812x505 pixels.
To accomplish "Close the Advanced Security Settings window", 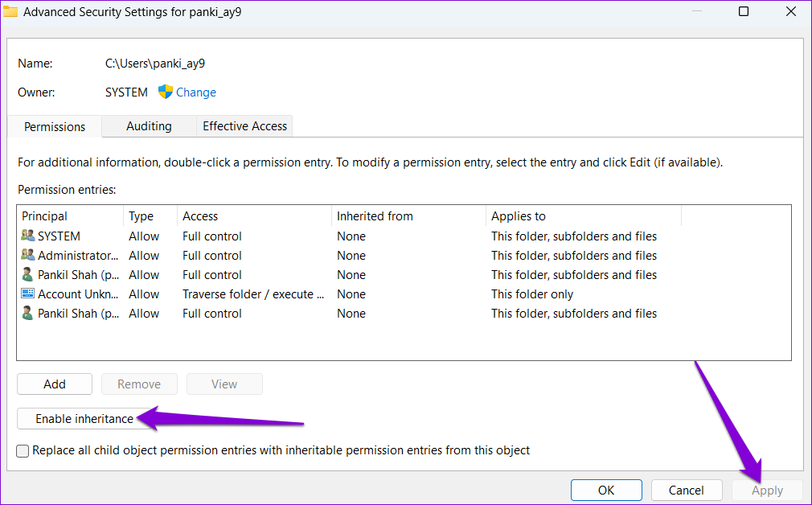I will tap(791, 11).
